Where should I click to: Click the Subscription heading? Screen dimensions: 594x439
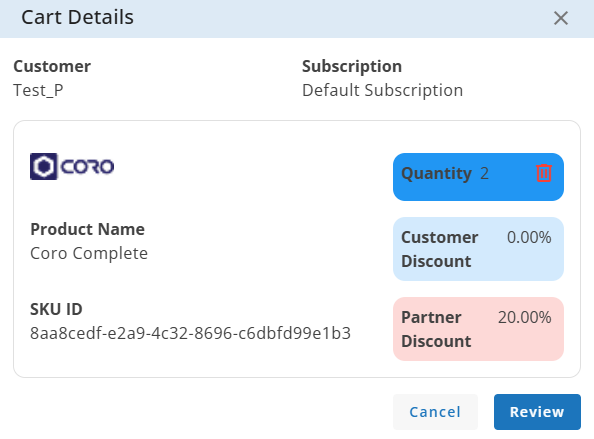[352, 67]
